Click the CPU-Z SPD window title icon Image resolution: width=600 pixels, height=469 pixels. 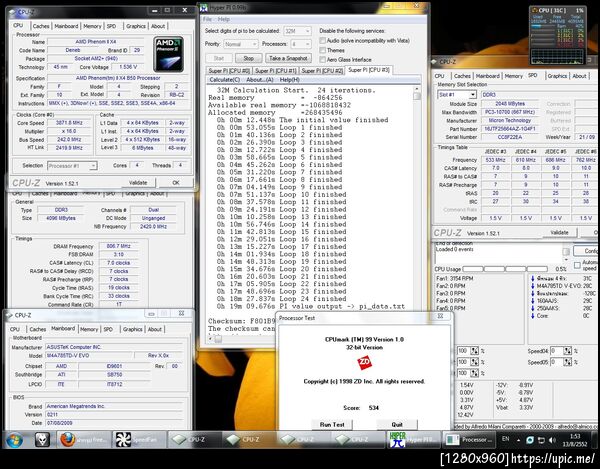tap(435, 61)
